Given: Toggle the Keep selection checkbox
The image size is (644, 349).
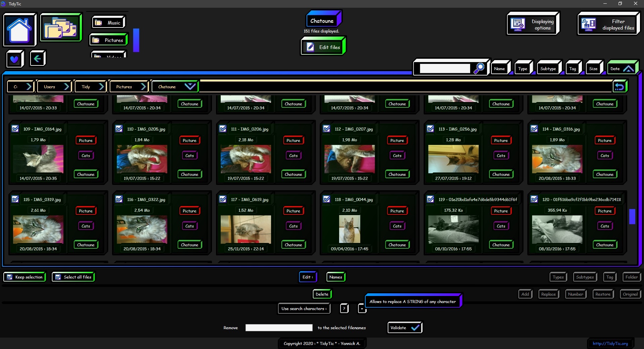Looking at the screenshot, I should (x=10, y=277).
